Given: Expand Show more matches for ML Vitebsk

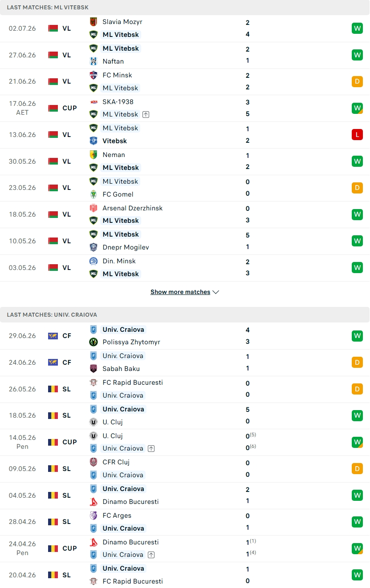Looking at the screenshot, I should click(185, 292).
